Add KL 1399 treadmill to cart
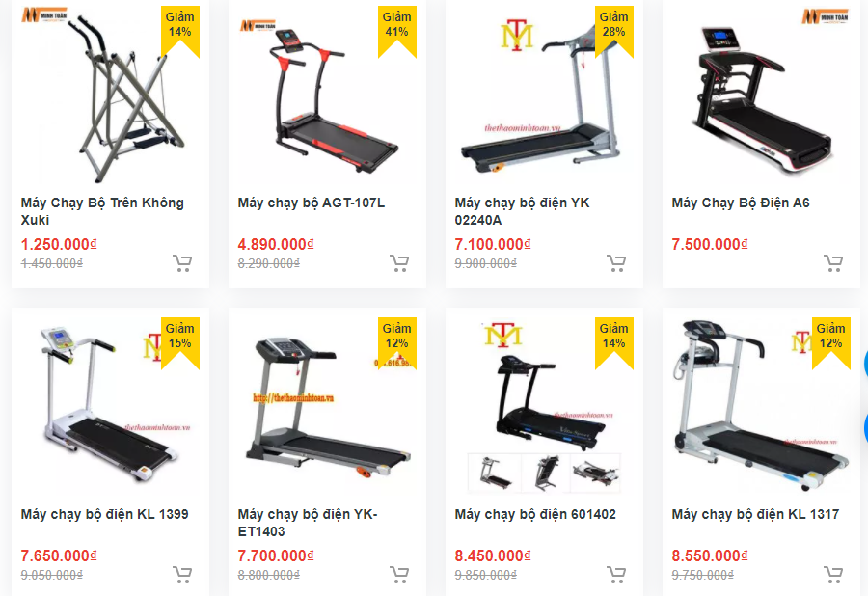The height and width of the screenshot is (596, 868). [182, 575]
